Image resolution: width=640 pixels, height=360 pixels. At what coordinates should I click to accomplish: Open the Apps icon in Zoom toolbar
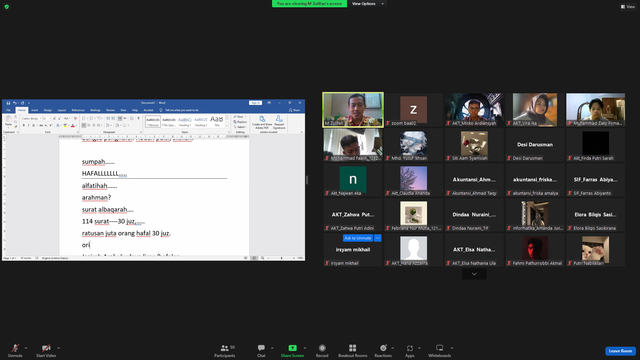410,348
